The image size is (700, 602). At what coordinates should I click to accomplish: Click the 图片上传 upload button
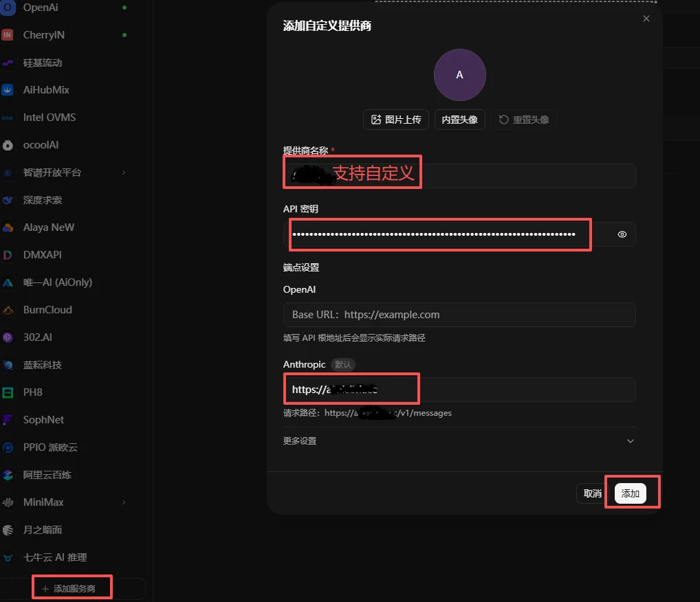click(x=396, y=120)
